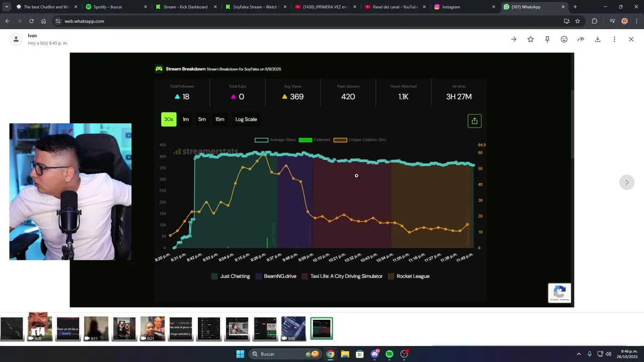
Task: Open the volume icon in system tray
Action: 608,354
